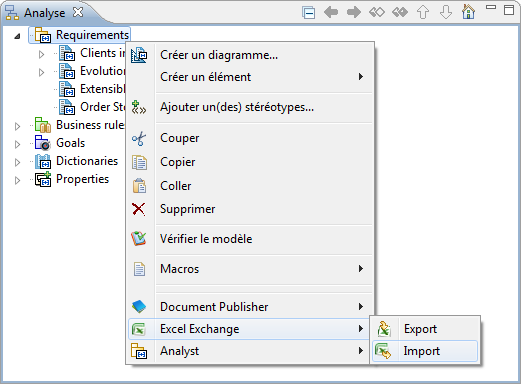
Task: Choose Coller from context menu
Action: pyautogui.click(x=250, y=186)
